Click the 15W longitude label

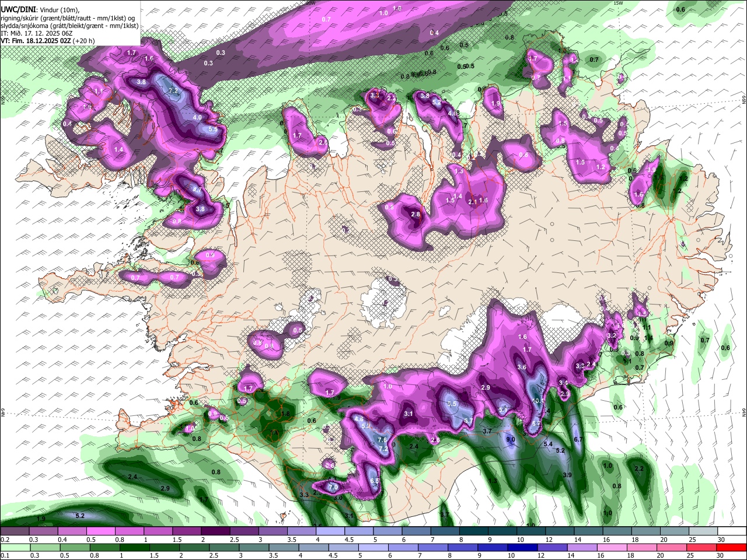coord(618,3)
